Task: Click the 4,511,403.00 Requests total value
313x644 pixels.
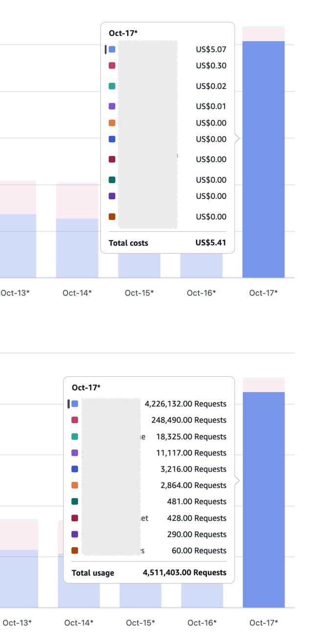Action: coord(184,572)
